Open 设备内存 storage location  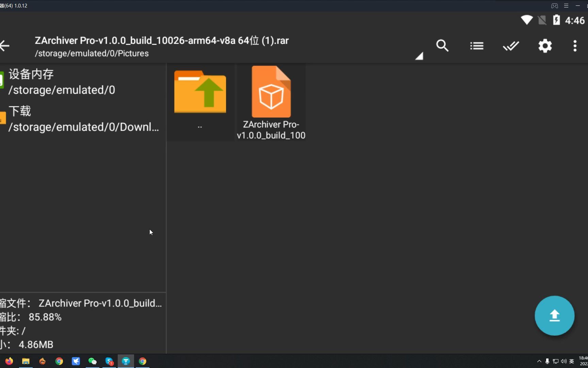[83, 82]
